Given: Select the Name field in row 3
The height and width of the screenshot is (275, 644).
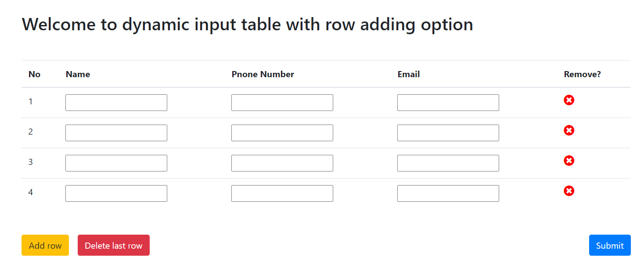Looking at the screenshot, I should [116, 163].
